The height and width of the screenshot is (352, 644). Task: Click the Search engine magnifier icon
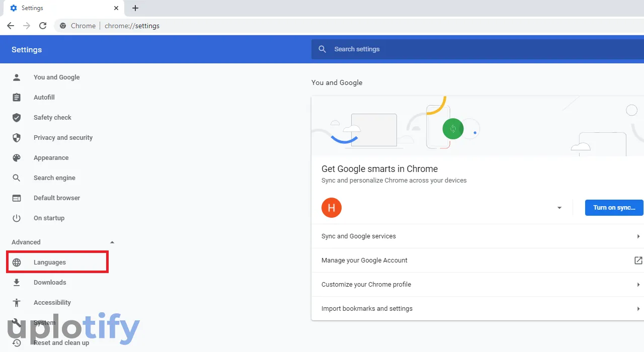[x=17, y=178]
